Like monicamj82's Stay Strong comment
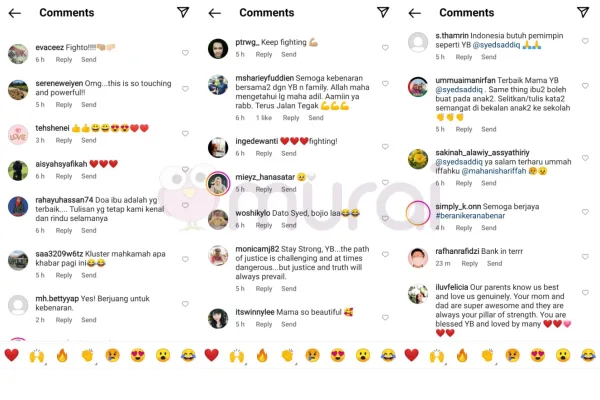This screenshot has width=600, height=400. [385, 255]
